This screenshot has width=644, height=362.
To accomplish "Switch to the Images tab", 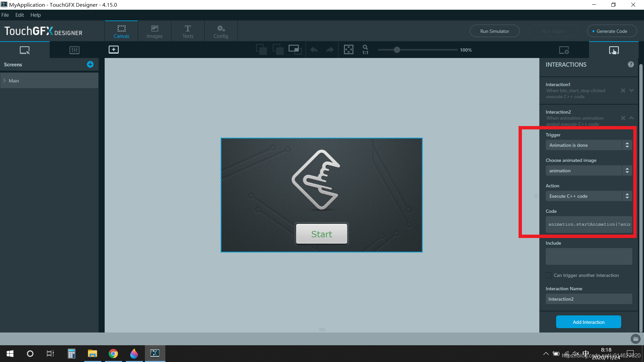I will tap(154, 31).
